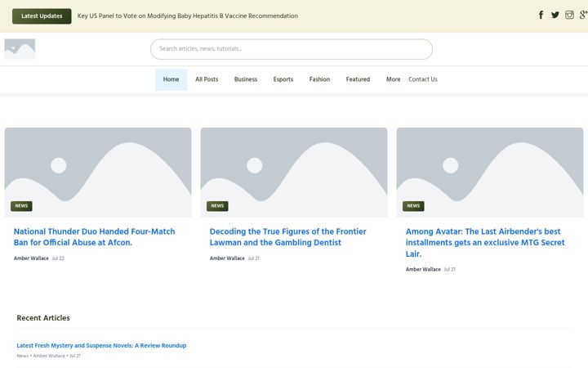
Task: Click the site logo placeholder image
Action: [20, 49]
